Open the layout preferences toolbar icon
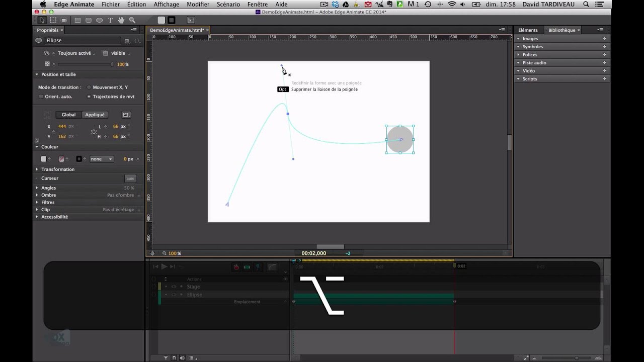Screen dimensions: 644x362 pyautogui.click(x=191, y=20)
